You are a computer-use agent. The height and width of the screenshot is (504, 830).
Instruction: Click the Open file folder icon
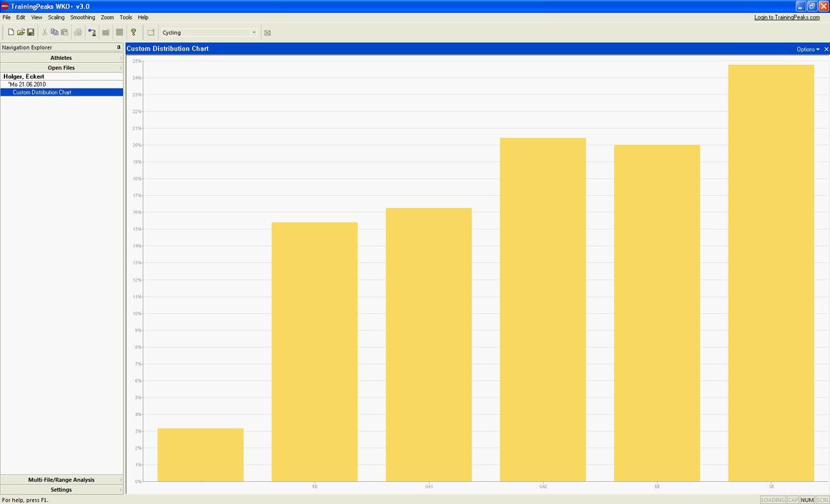(21, 32)
